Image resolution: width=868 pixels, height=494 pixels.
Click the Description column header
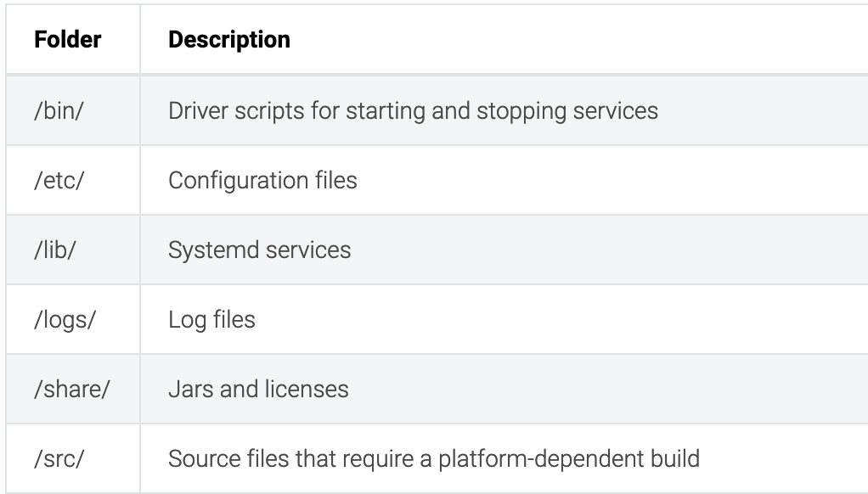(x=229, y=40)
